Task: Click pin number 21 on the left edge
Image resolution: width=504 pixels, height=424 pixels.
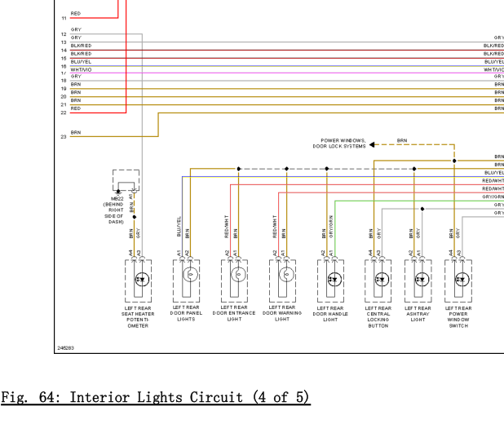Action: click(64, 105)
